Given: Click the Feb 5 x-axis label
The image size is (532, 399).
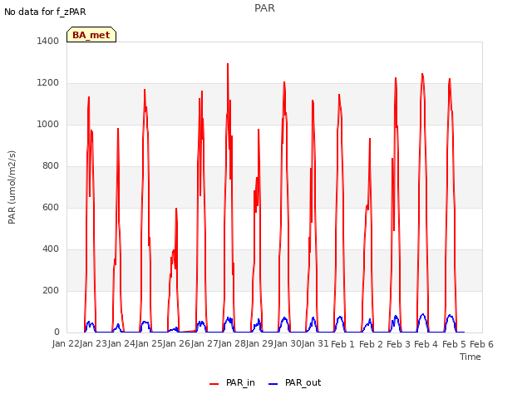Looking at the screenshot, I should [454, 344].
